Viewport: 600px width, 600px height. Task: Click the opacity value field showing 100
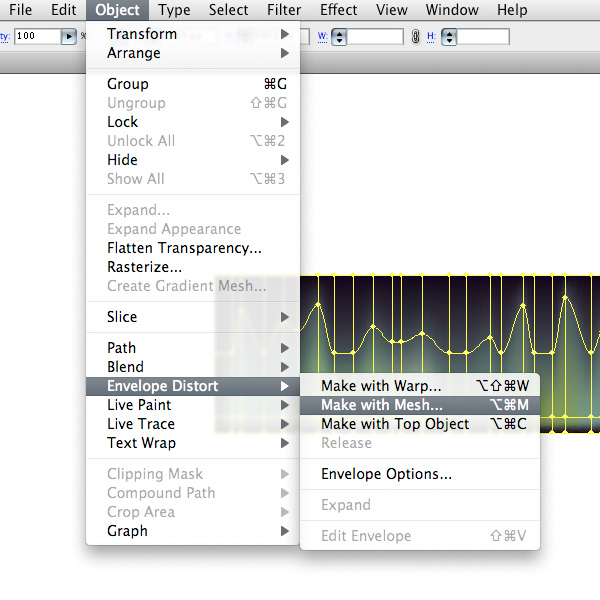point(38,36)
